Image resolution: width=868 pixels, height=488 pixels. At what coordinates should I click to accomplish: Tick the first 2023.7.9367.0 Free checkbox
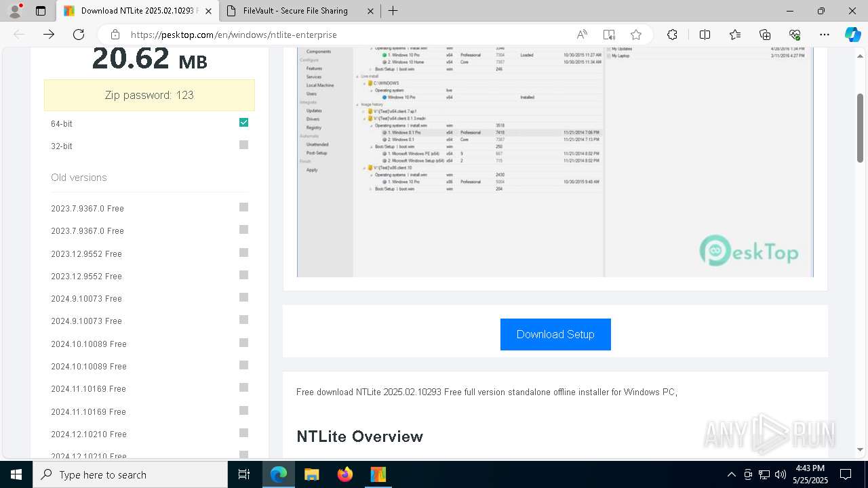point(244,207)
